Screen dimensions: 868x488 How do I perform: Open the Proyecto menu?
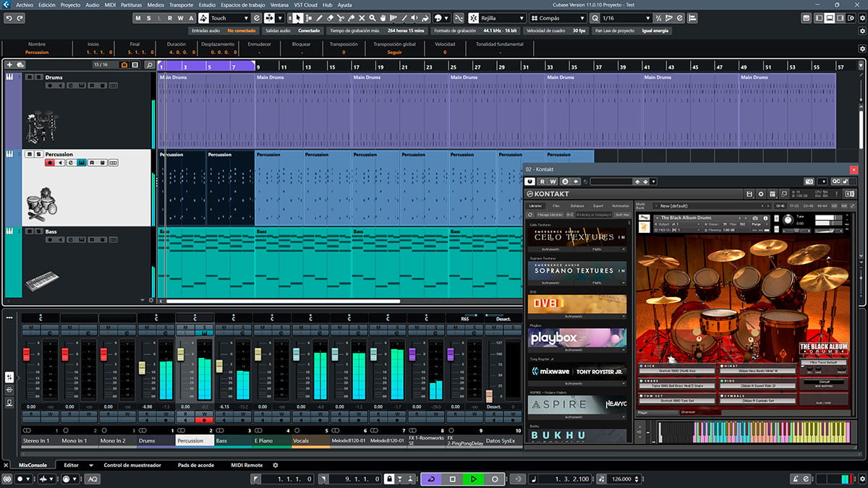(70, 4)
